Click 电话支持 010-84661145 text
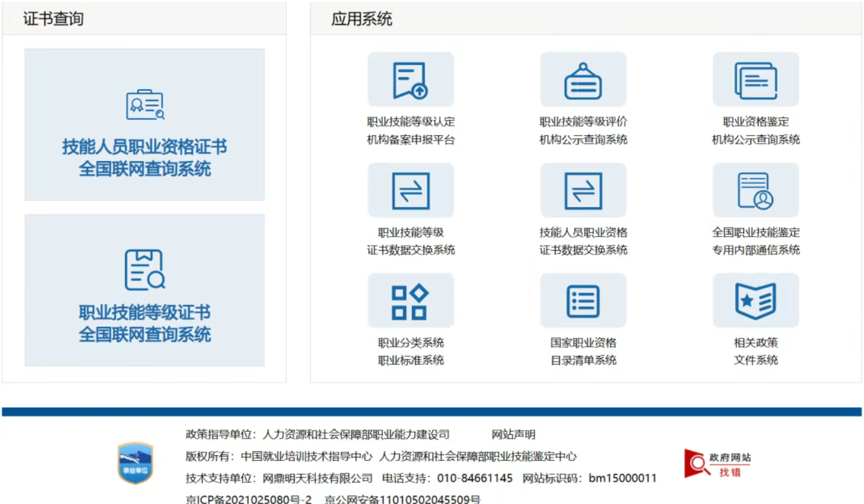The image size is (864, 504). pyautogui.click(x=447, y=478)
